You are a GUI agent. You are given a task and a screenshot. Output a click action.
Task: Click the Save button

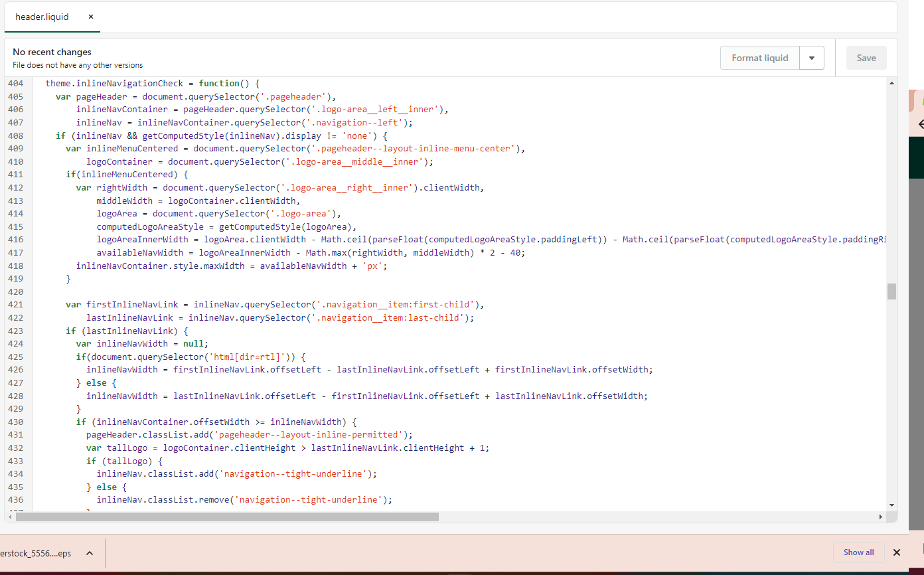[866, 58]
